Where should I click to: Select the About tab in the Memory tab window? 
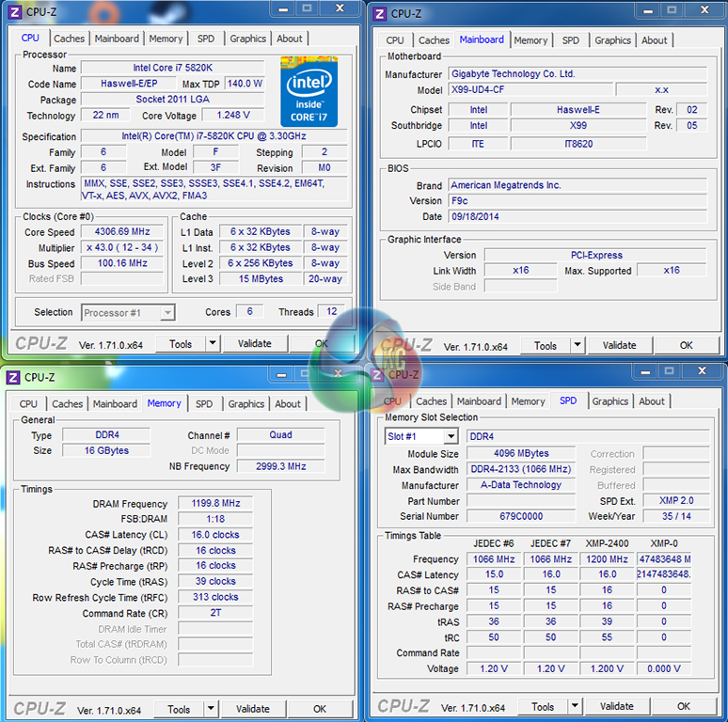click(x=288, y=404)
